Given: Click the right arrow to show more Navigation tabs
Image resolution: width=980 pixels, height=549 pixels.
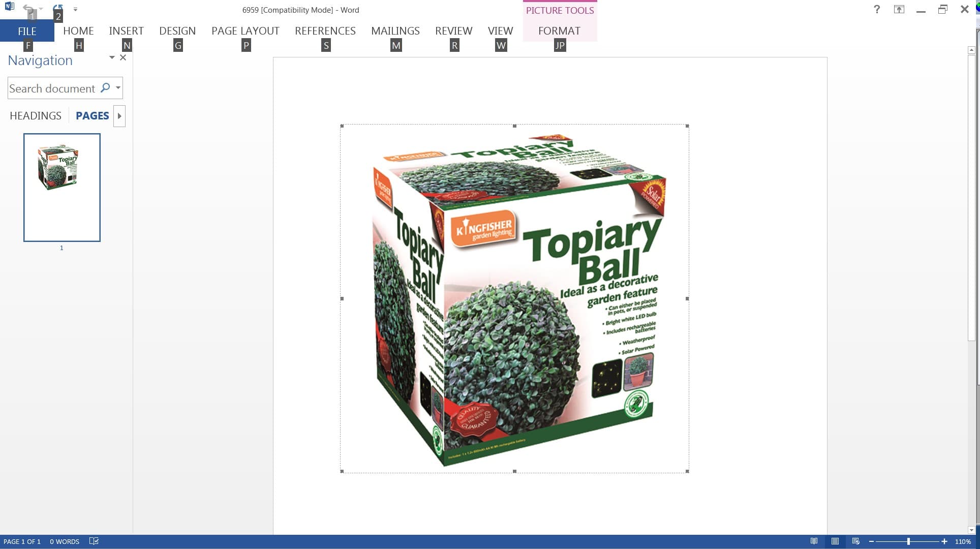Looking at the screenshot, I should tap(119, 116).
